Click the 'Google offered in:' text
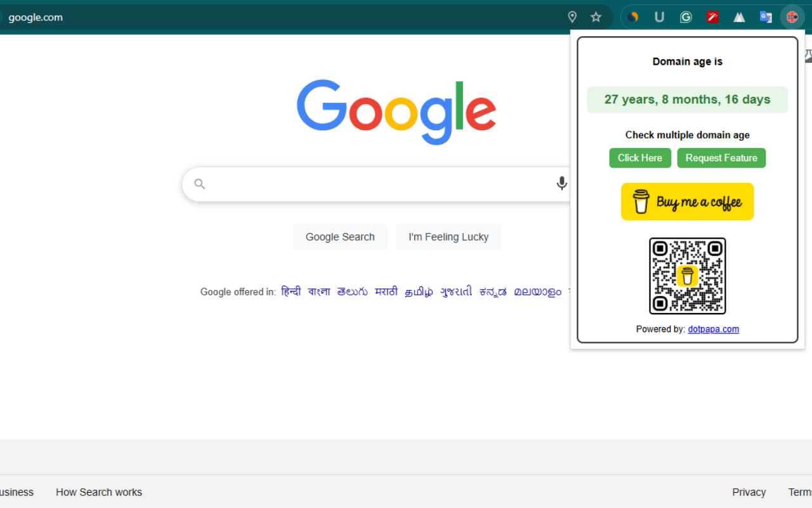 click(238, 292)
